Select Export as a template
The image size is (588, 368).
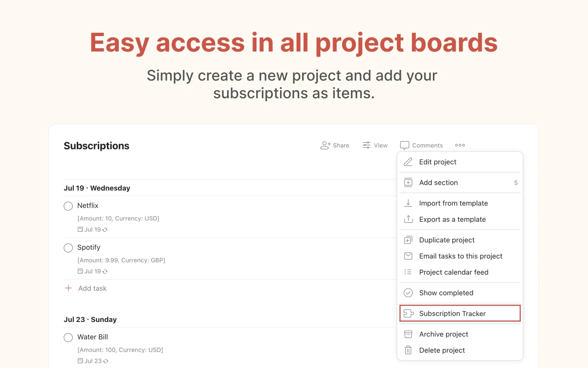(452, 219)
